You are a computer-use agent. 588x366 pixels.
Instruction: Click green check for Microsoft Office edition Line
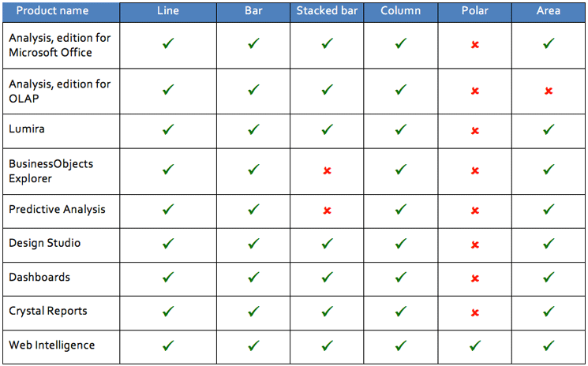coord(168,44)
